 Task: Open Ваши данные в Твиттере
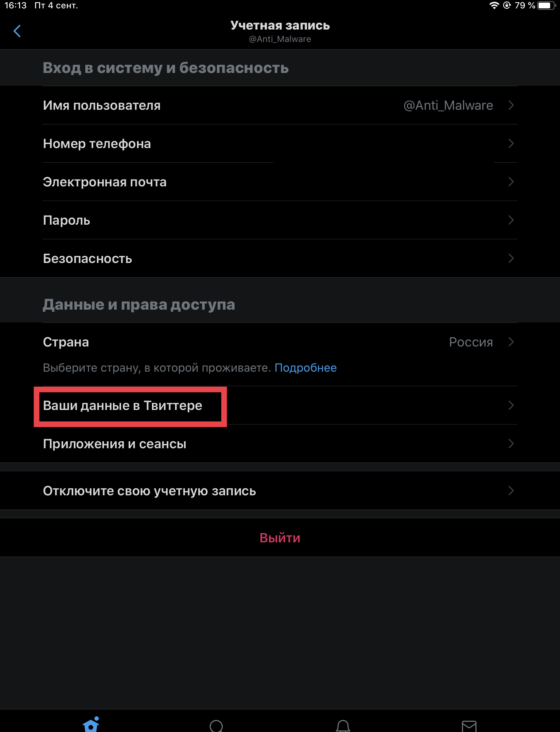pyautogui.click(x=122, y=406)
